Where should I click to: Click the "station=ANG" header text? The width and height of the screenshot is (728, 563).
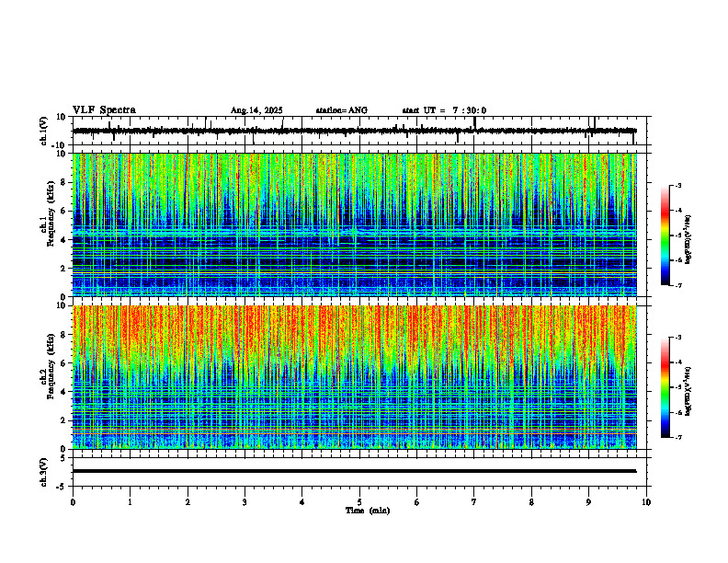point(342,110)
